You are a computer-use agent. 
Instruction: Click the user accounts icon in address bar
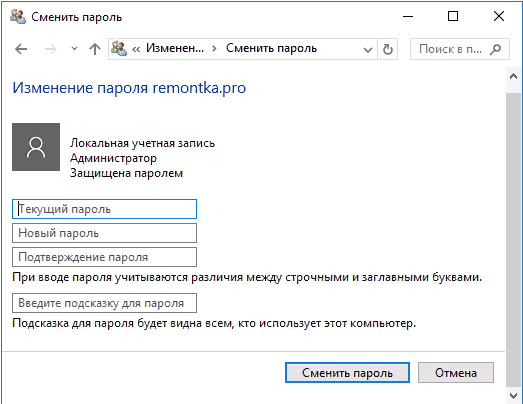click(119, 49)
